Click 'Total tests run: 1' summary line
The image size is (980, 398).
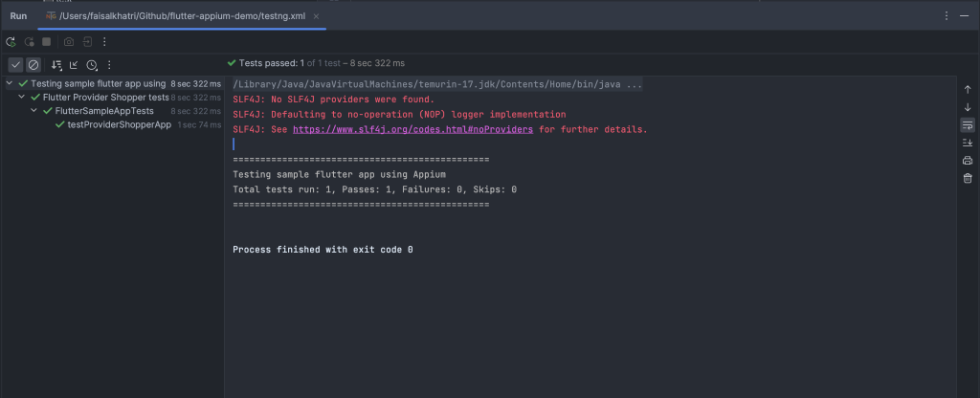click(x=374, y=190)
